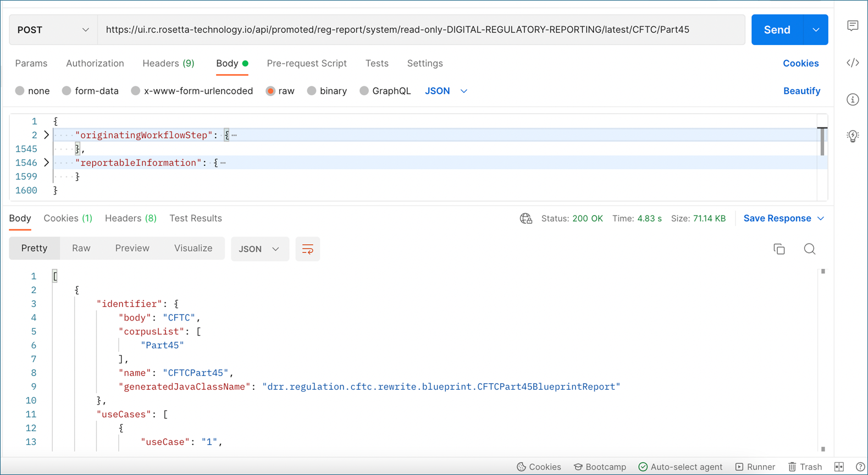Open the request info icon

(853, 100)
